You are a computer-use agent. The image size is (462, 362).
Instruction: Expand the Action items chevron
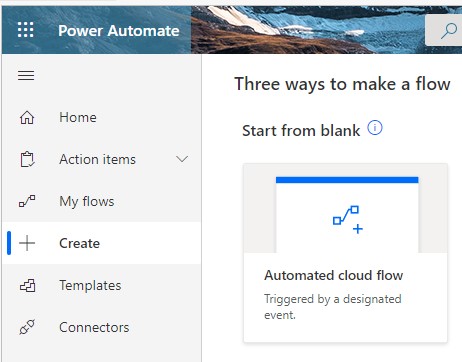(182, 159)
